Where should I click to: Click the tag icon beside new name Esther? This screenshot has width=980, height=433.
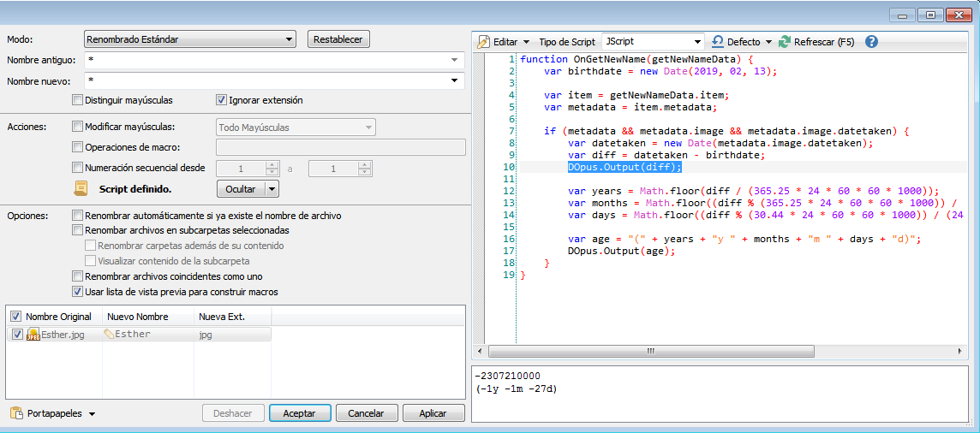tap(109, 335)
